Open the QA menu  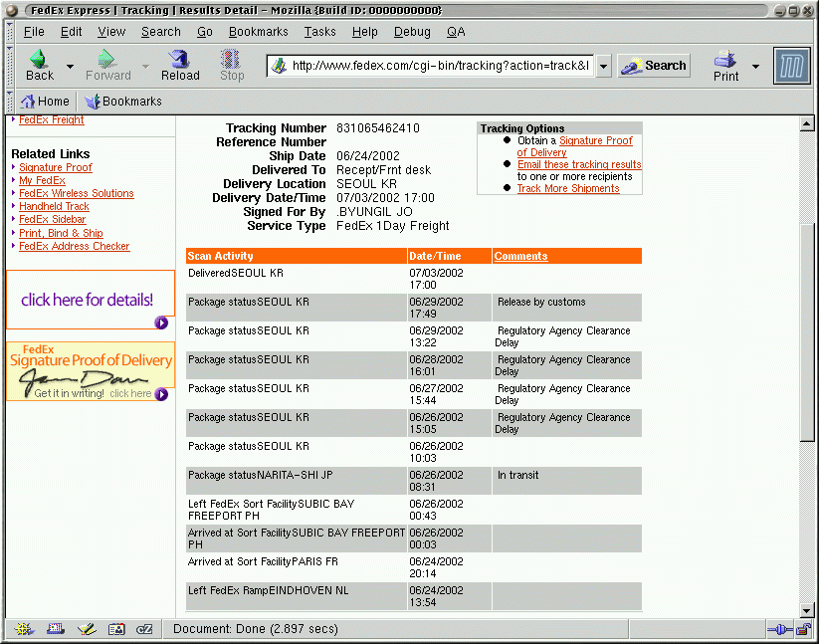pos(456,32)
